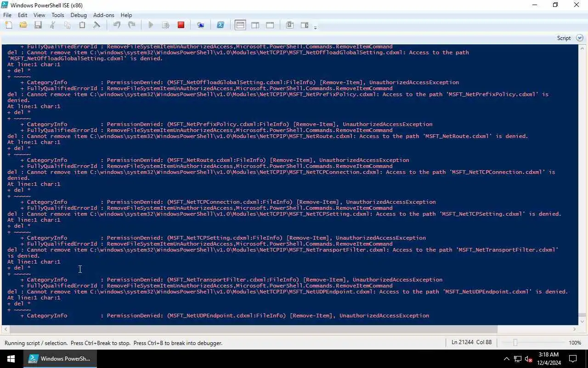Click the Paste clipboard icon
The height and width of the screenshot is (368, 588).
82,25
